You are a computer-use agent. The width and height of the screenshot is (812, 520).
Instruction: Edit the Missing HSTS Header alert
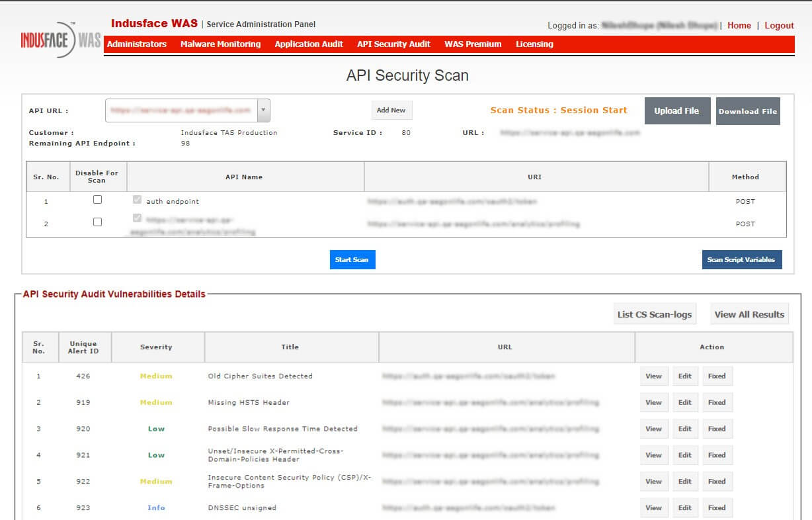coord(685,402)
